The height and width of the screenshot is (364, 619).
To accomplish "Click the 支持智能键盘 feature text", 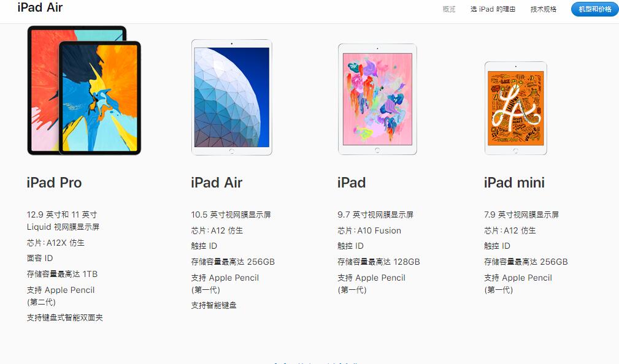I will [213, 305].
